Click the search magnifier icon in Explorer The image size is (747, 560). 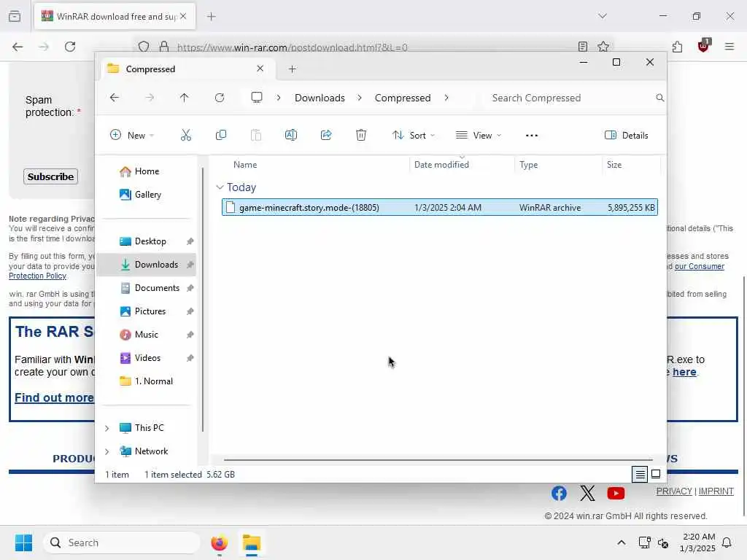click(659, 98)
